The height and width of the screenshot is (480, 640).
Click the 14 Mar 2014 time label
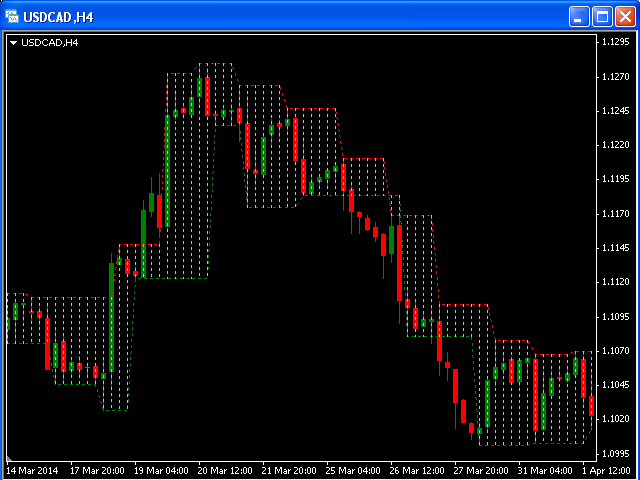click(x=33, y=470)
